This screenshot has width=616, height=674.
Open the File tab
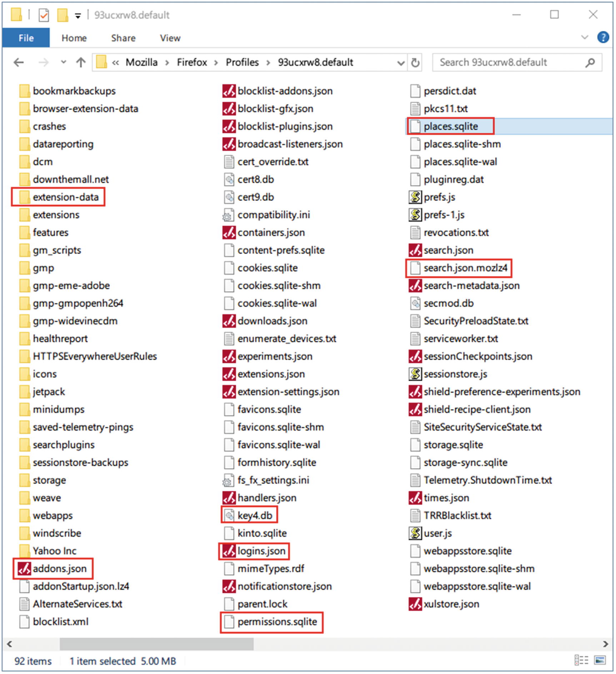point(26,38)
